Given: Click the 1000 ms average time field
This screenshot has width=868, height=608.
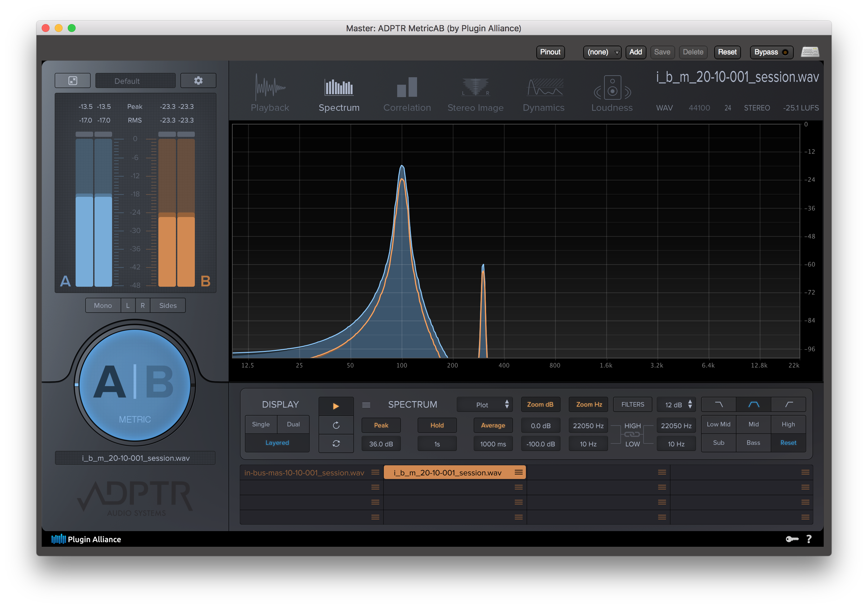Looking at the screenshot, I should (x=493, y=444).
